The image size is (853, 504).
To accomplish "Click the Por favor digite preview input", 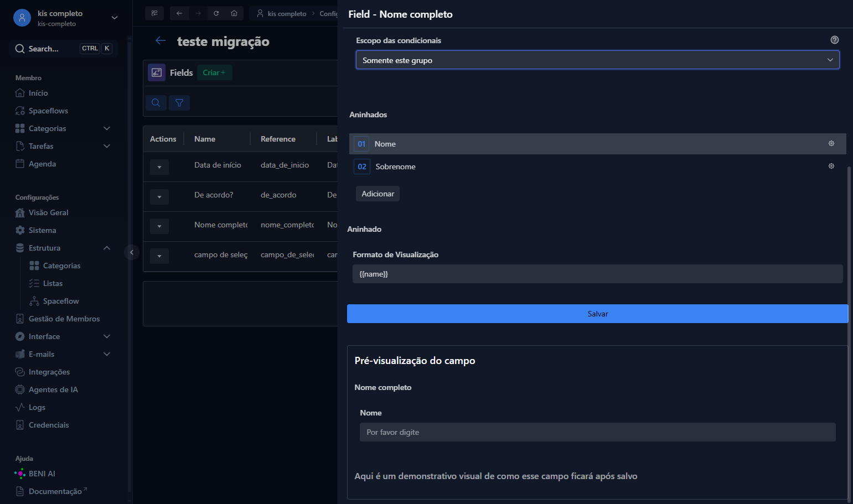I will coord(597,432).
